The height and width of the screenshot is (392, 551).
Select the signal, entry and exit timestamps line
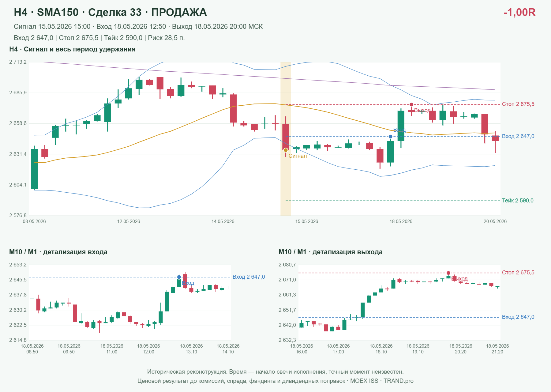[x=138, y=27]
